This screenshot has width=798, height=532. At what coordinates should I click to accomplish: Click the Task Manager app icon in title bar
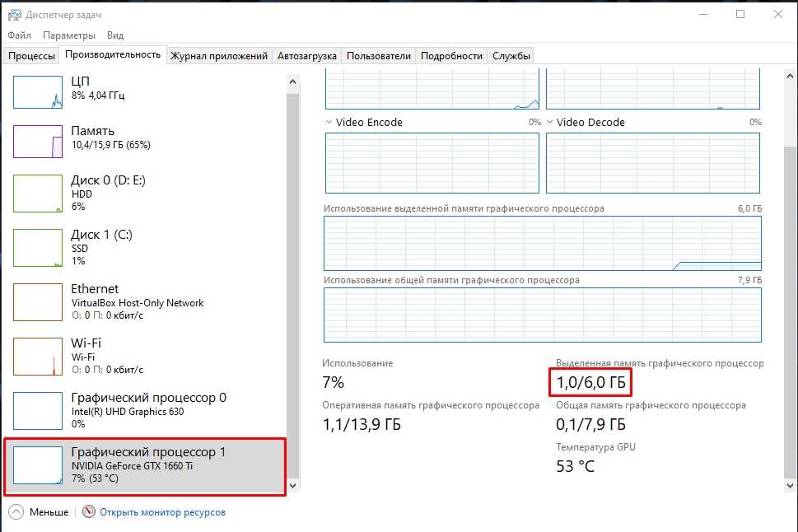coord(14,15)
